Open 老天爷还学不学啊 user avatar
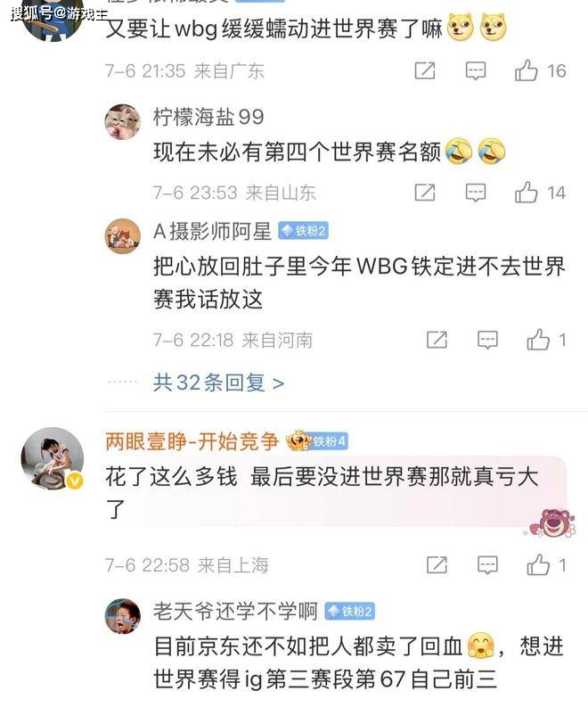 point(123,616)
